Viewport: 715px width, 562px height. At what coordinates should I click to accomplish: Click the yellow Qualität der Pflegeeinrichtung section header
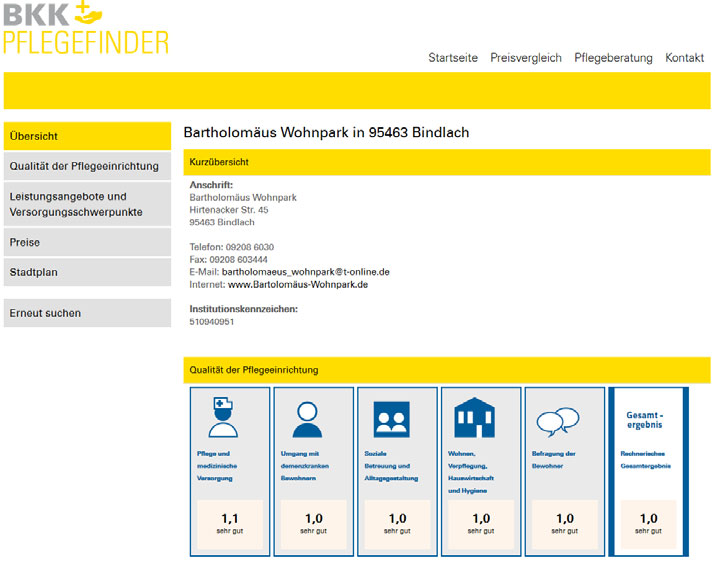(447, 370)
